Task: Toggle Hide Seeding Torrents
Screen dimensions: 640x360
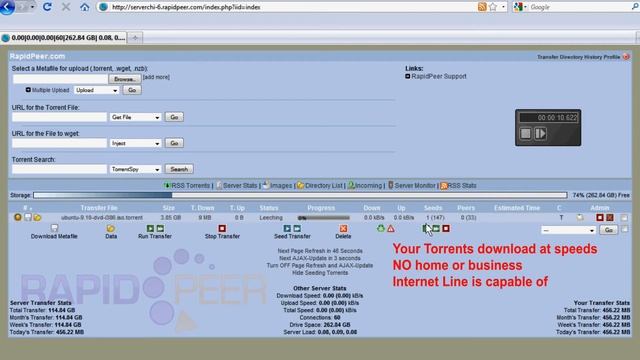Action: (320, 273)
